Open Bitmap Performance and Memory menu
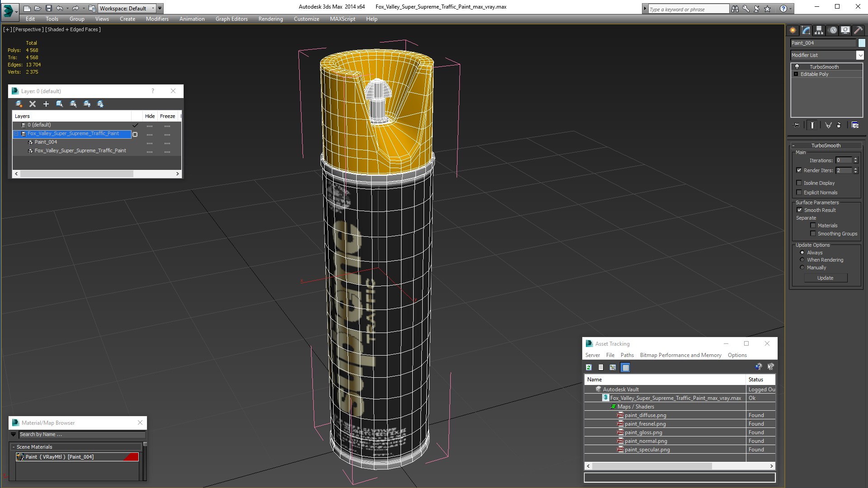The image size is (868, 488). [680, 355]
